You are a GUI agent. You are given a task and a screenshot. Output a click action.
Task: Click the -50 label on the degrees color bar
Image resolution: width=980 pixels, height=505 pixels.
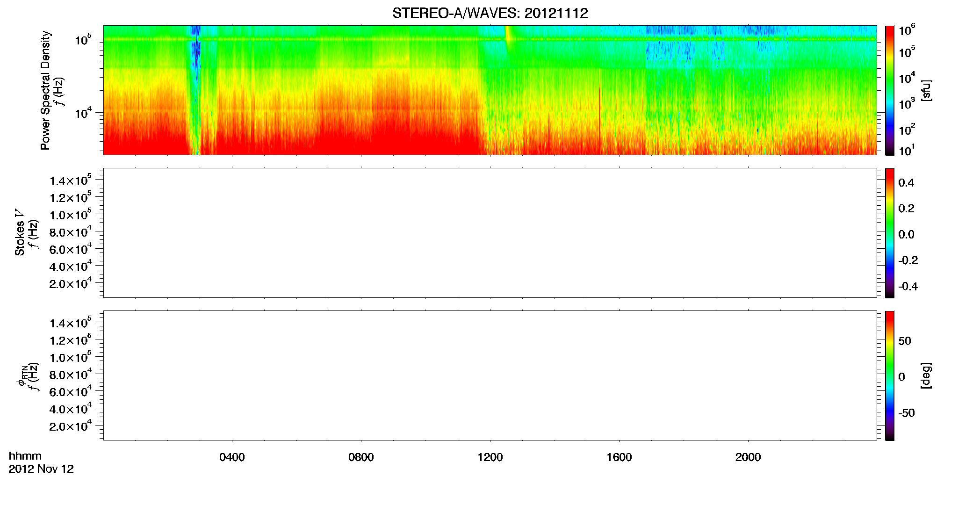click(x=907, y=413)
